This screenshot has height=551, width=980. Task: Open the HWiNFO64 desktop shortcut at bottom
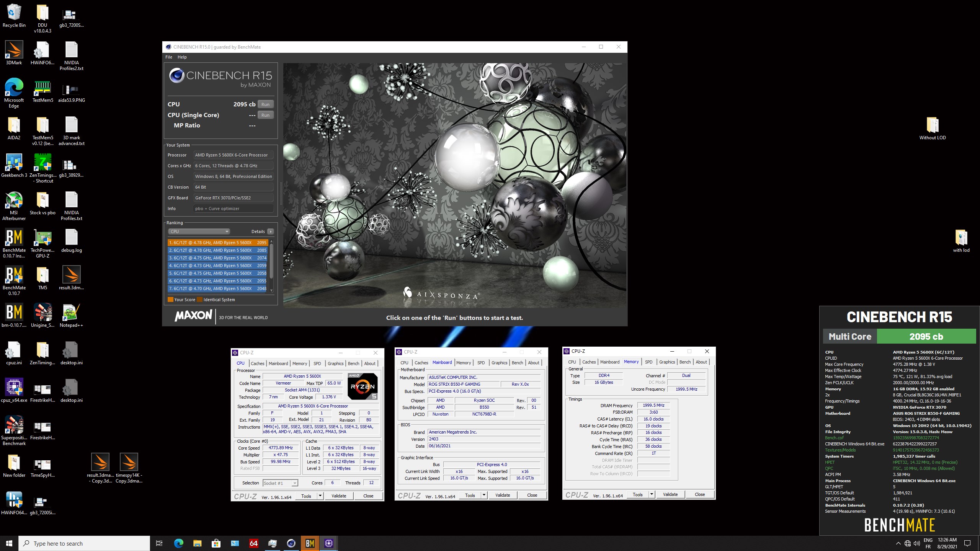click(14, 503)
